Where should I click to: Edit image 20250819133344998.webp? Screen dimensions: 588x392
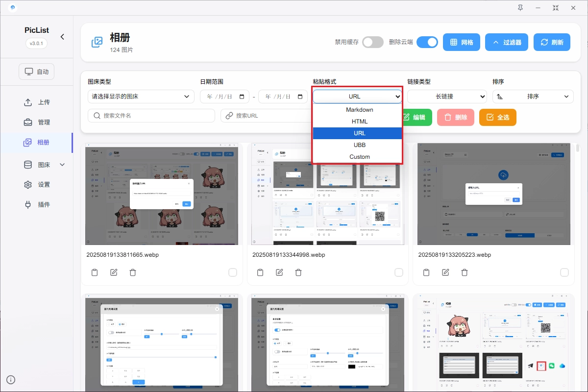click(279, 272)
